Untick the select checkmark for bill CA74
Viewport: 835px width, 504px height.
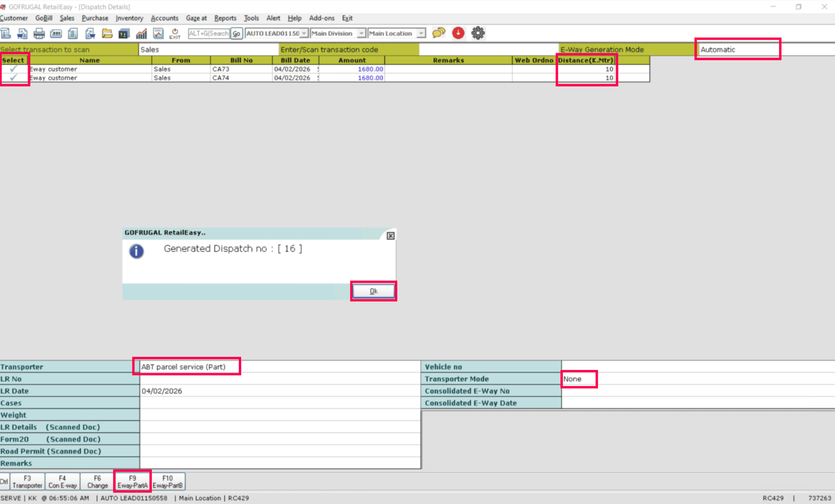tap(13, 78)
